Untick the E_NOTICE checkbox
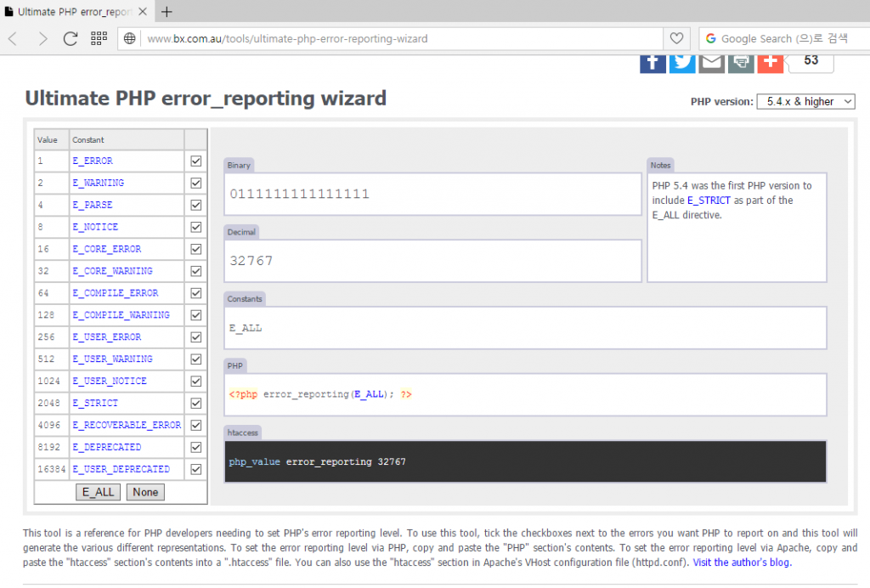Image resolution: width=870 pixels, height=588 pixels. [x=196, y=227]
